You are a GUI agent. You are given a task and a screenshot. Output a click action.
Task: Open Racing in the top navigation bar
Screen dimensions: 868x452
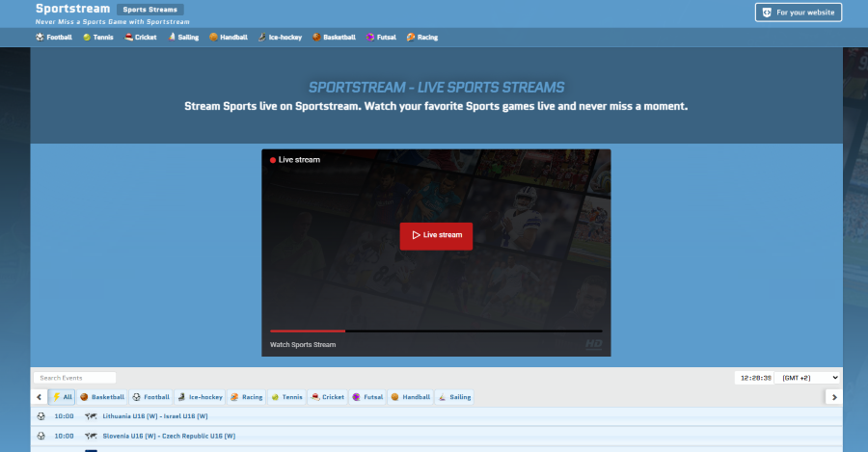tap(422, 38)
